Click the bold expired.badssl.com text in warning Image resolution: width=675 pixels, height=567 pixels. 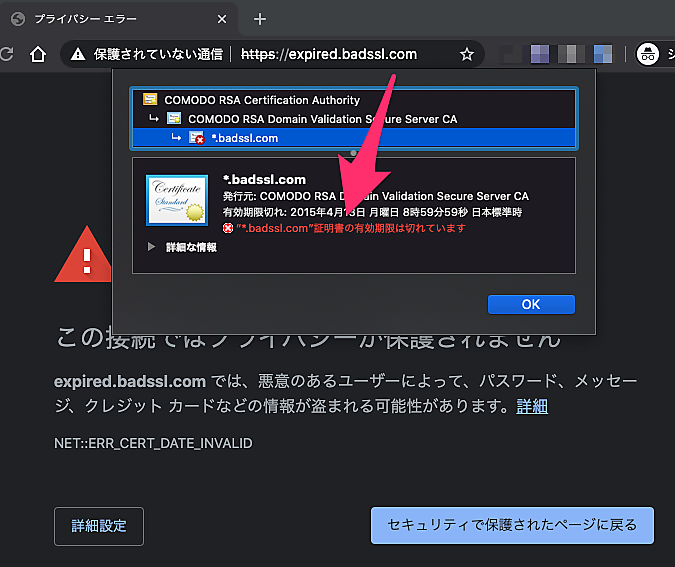(x=130, y=381)
